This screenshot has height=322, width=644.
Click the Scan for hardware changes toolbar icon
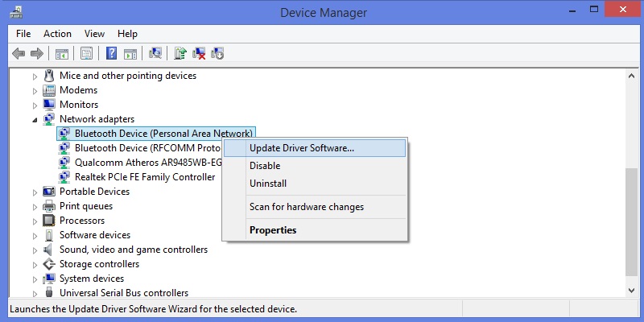coord(155,53)
